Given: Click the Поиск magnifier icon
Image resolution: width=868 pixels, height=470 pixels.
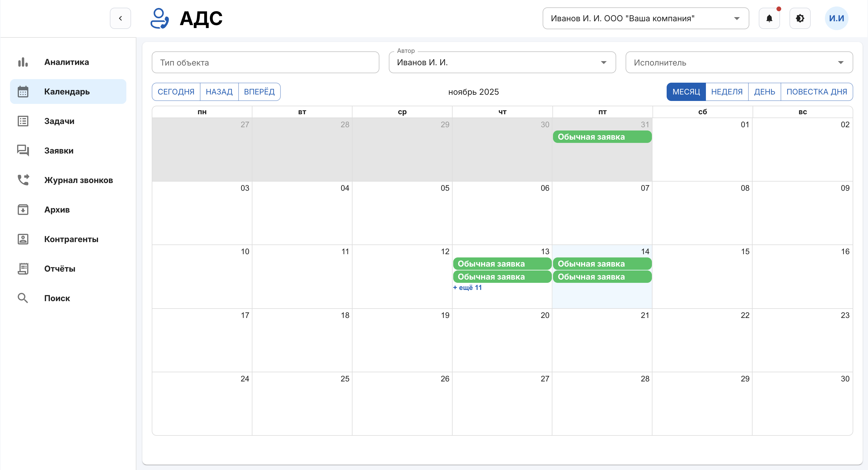Looking at the screenshot, I should (x=23, y=298).
